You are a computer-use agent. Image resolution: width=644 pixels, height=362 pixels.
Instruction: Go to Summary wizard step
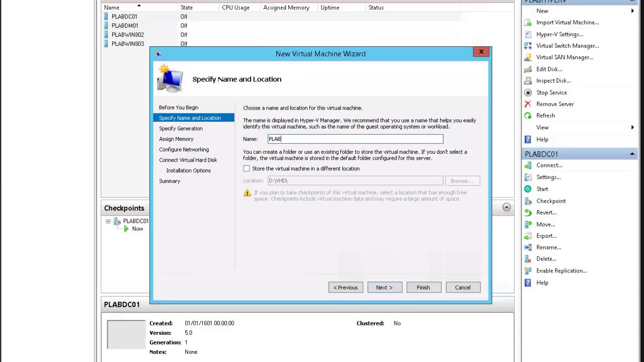pos(170,181)
